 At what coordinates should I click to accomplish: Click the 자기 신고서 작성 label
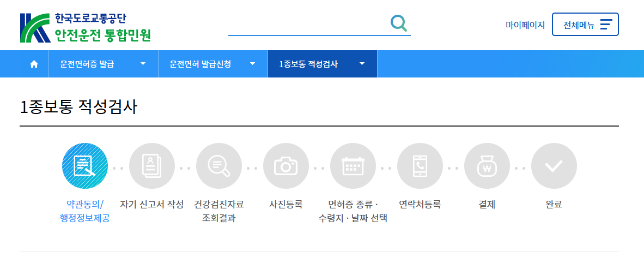click(x=152, y=204)
